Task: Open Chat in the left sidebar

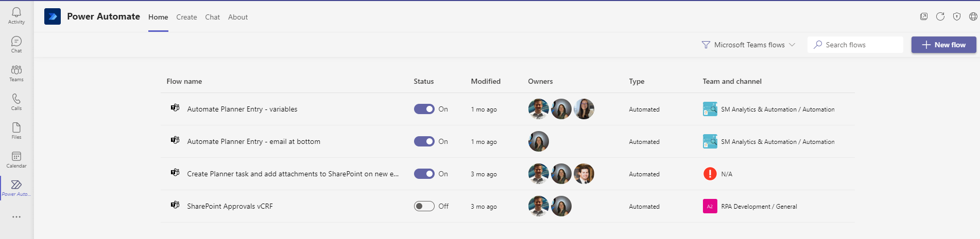Action: pyautogui.click(x=16, y=44)
